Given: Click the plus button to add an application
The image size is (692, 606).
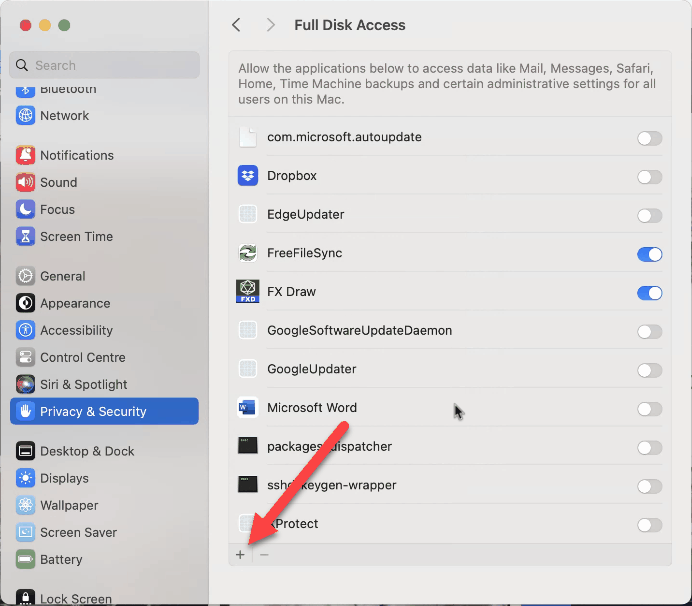Looking at the screenshot, I should point(240,555).
